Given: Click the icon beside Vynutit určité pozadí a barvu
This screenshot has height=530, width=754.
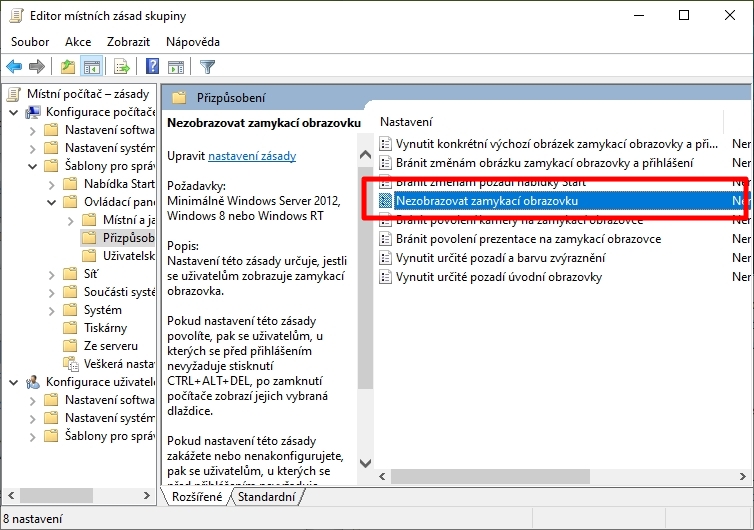Looking at the screenshot, I should [x=385, y=258].
